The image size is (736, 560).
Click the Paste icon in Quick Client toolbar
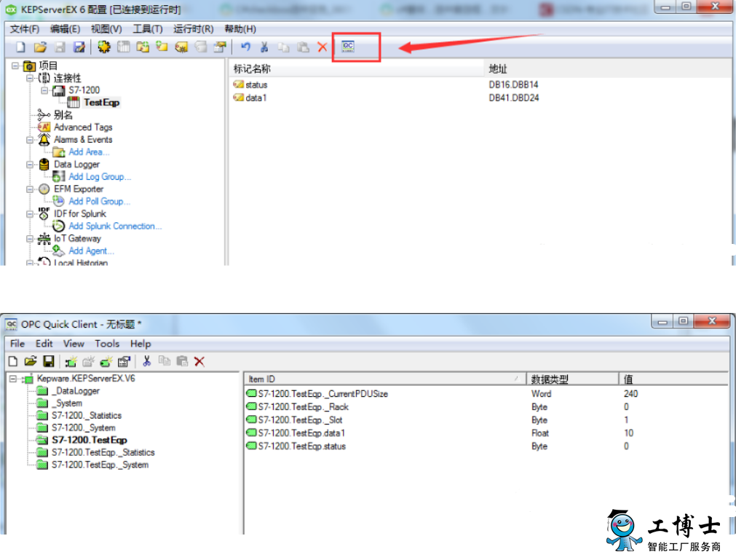pos(182,361)
